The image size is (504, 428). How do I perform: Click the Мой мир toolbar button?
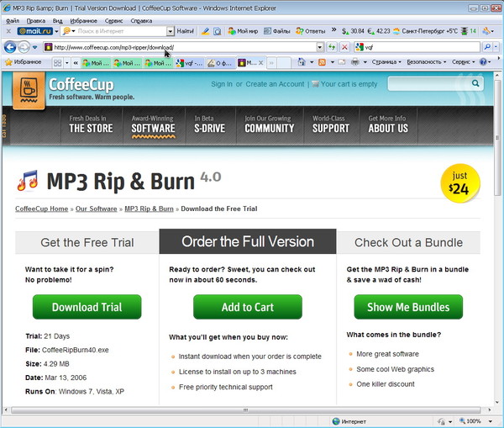pyautogui.click(x=243, y=31)
